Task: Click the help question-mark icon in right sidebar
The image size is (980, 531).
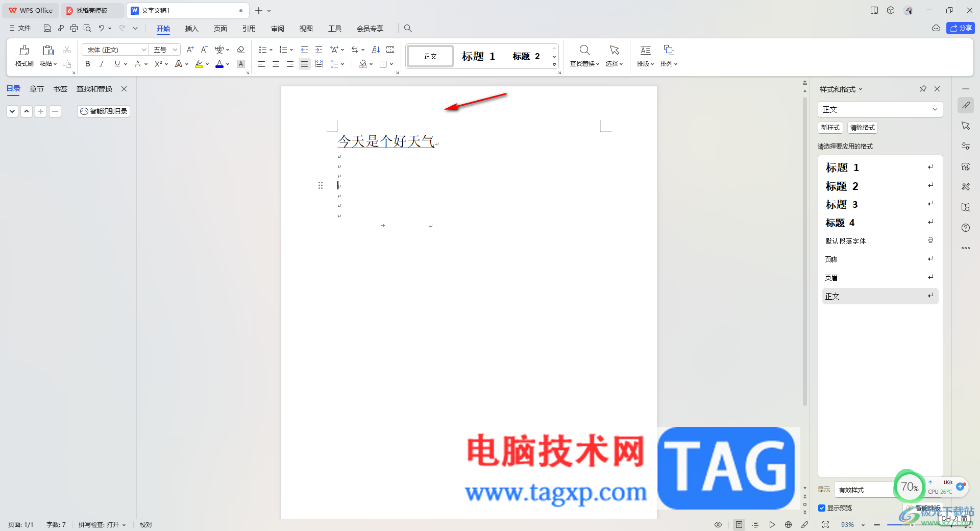Action: 966,228
